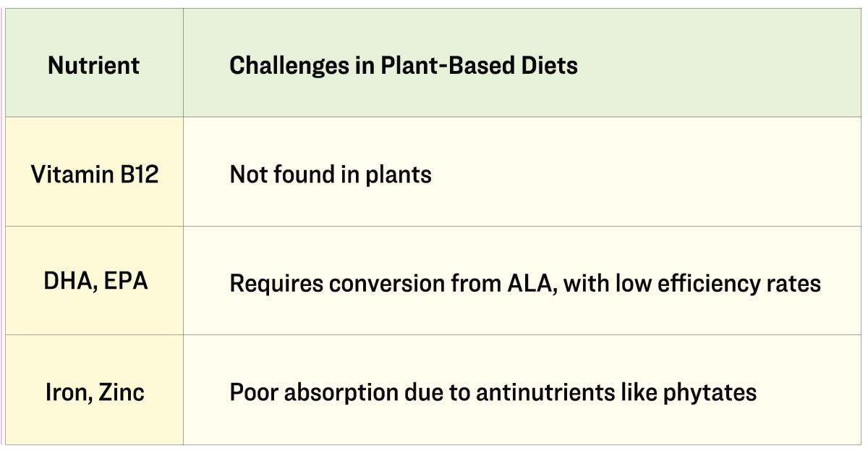Click the "Nutrient" column header
The height and width of the screenshot is (451, 868).
[x=93, y=66]
